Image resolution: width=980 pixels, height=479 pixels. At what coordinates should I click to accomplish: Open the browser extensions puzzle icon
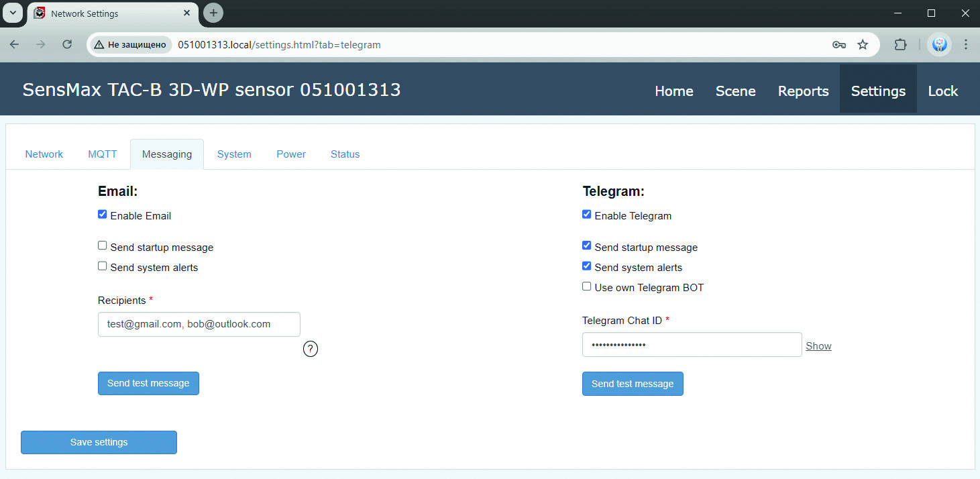tap(900, 45)
